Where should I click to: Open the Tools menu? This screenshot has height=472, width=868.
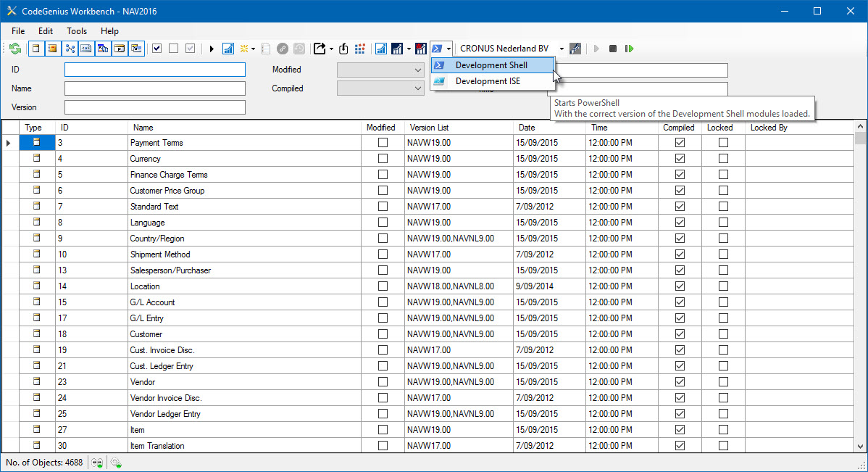coord(77,31)
